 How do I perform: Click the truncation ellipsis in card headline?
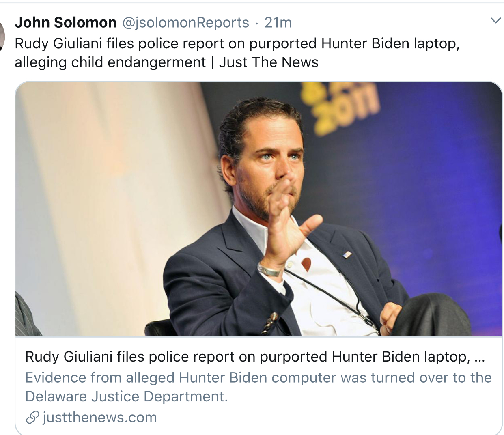tap(479, 357)
